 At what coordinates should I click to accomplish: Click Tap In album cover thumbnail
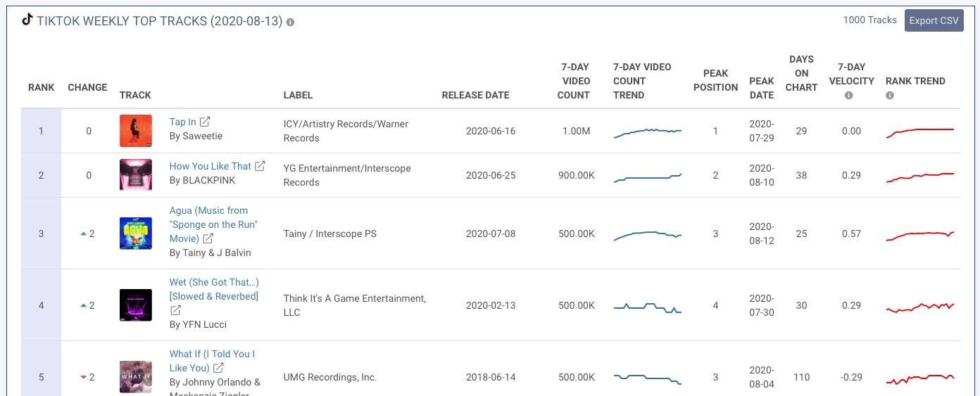click(136, 131)
